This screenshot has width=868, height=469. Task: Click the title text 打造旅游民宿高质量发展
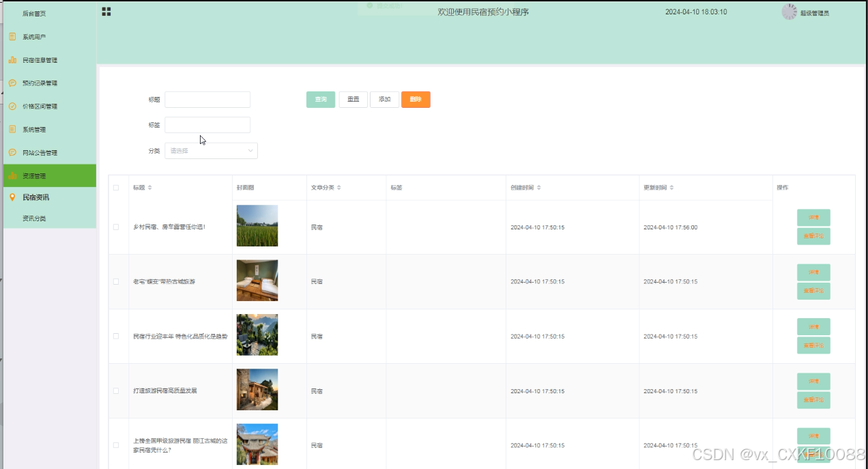[165, 391]
